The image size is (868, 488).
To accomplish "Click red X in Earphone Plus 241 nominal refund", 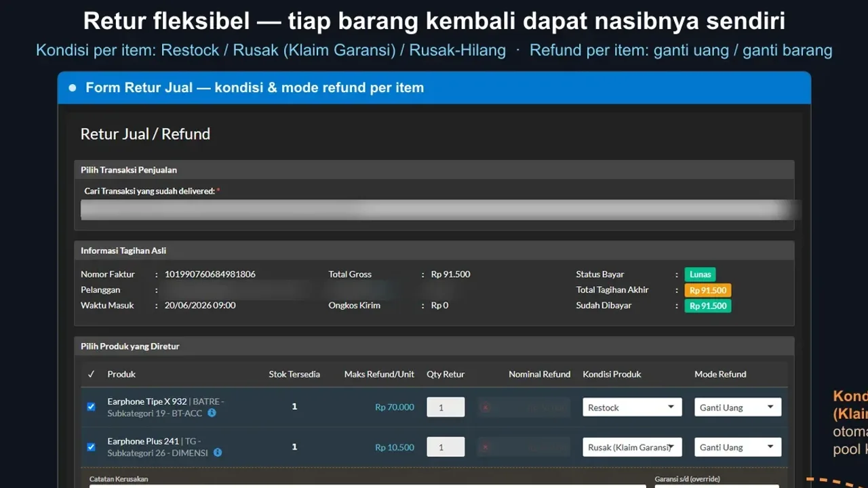I will coord(485,447).
